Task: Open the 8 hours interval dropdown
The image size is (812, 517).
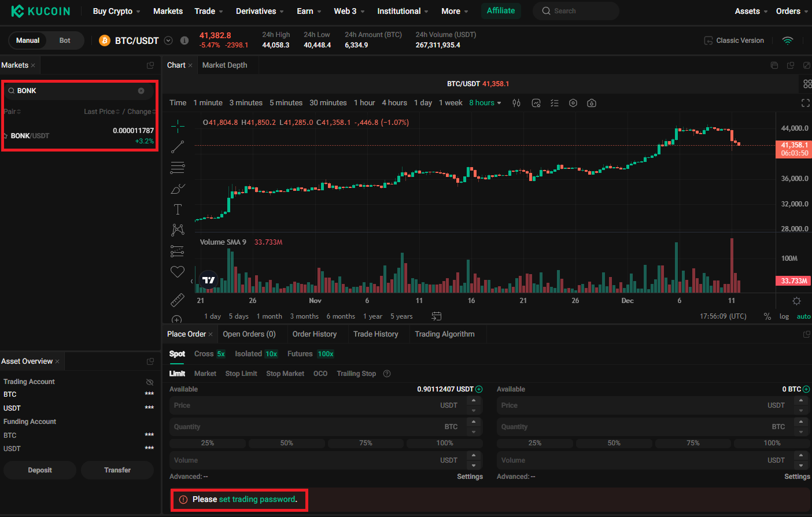Action: point(485,103)
